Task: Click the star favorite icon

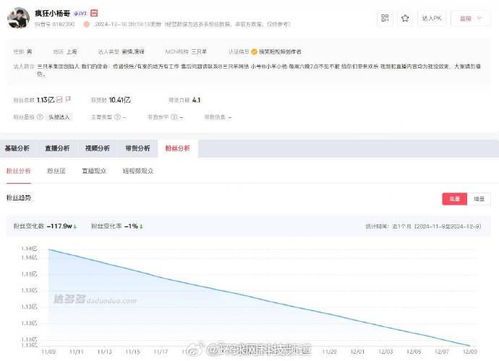Action: tap(405, 18)
